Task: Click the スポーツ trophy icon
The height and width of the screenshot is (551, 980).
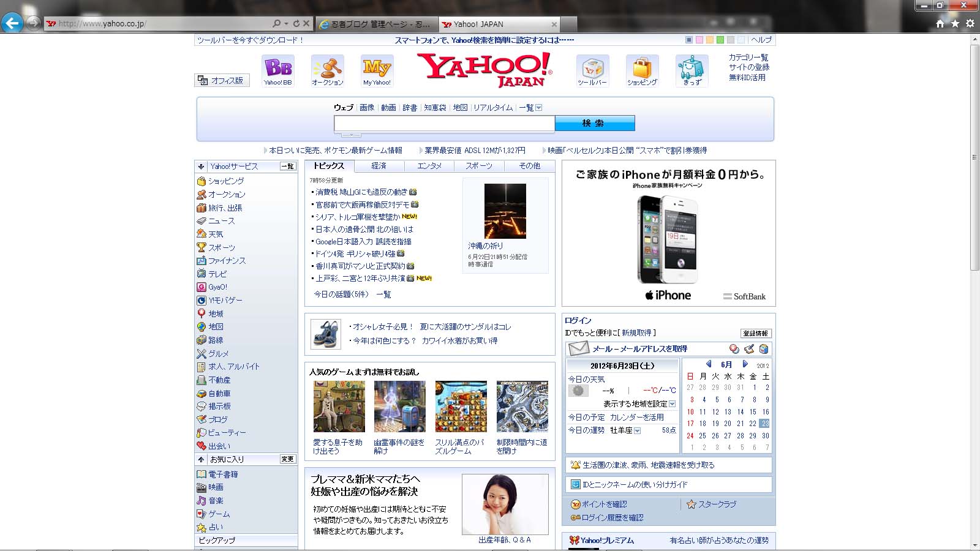Action: click(x=201, y=247)
